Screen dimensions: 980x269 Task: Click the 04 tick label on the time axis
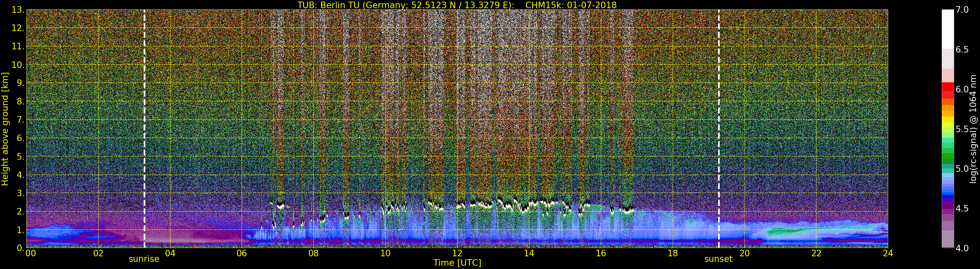(x=170, y=253)
